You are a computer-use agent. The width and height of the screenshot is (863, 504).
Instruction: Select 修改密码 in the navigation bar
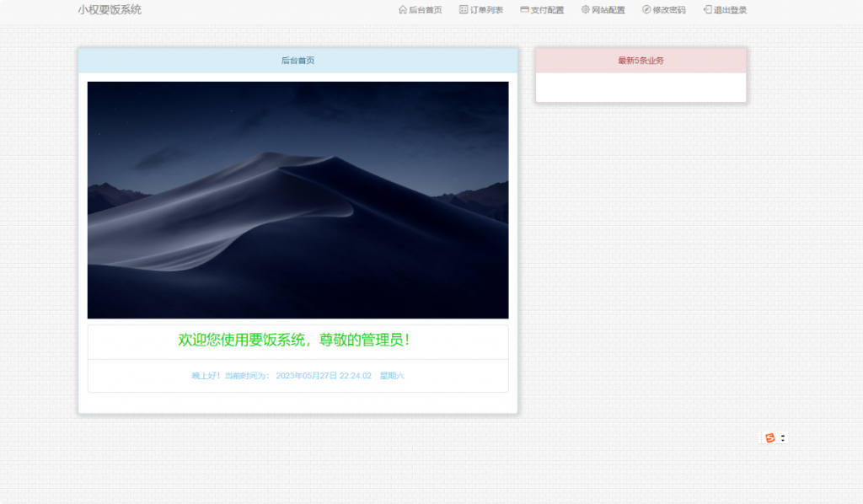[664, 10]
